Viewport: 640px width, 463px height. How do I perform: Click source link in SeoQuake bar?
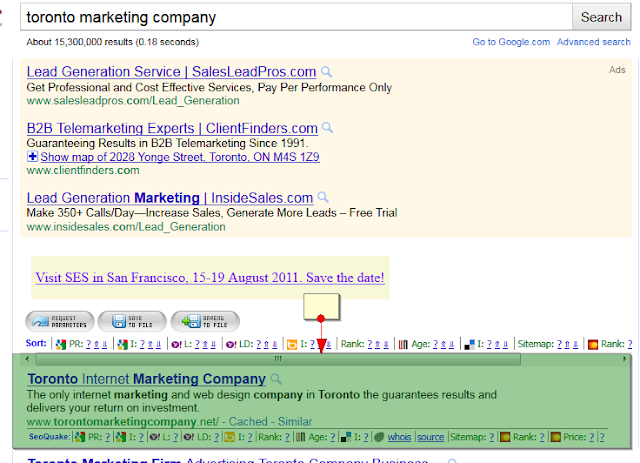point(430,437)
